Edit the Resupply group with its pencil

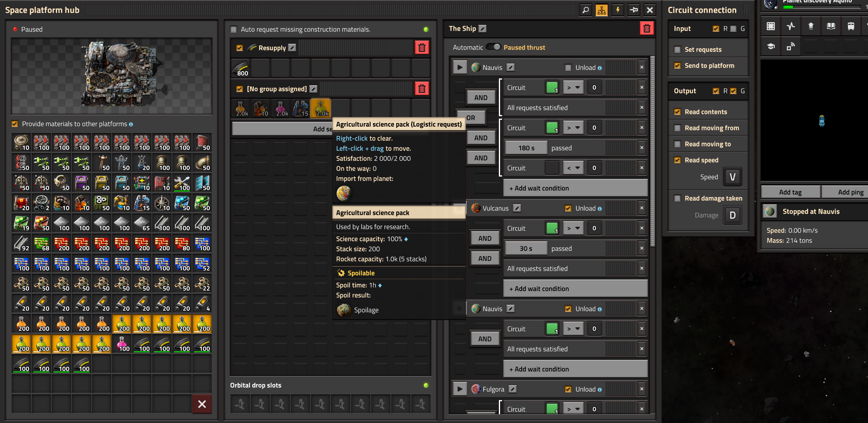[x=292, y=47]
